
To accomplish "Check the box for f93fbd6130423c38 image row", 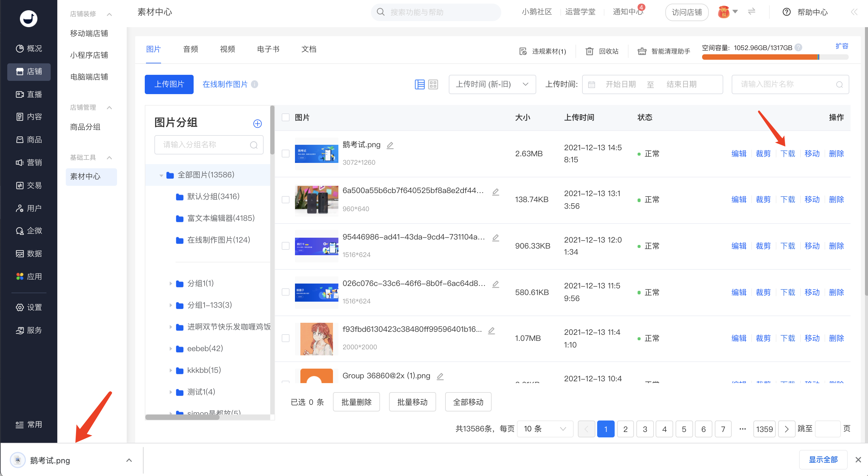I will [285, 338].
